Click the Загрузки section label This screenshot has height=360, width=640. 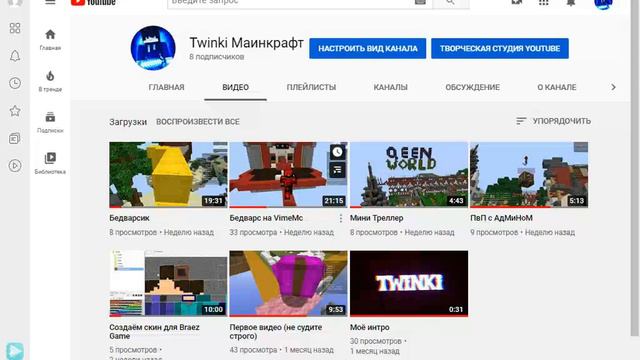point(128,122)
